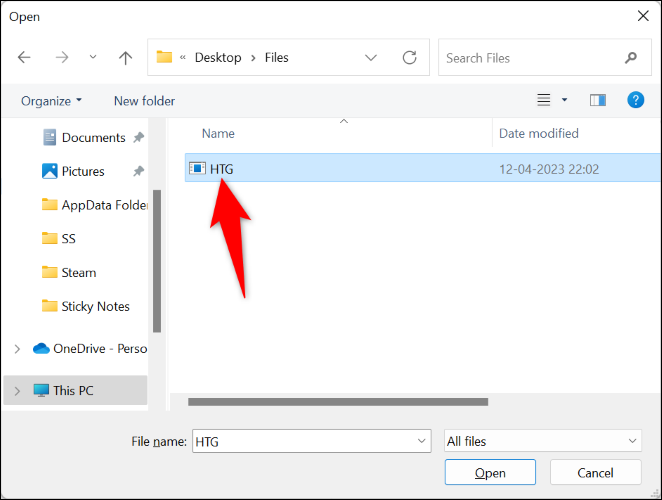The image size is (662, 500).
Task: Click the sidebar vertical scrollbar
Action: point(157,261)
